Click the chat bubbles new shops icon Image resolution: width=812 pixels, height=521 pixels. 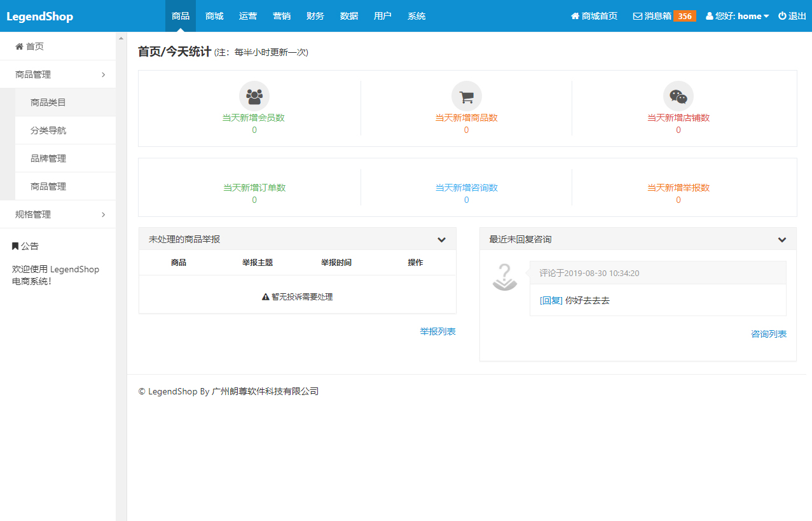pos(678,97)
